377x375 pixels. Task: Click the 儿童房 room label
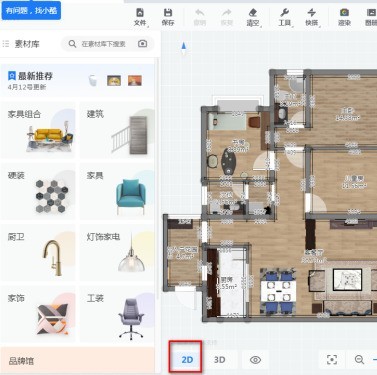[354, 178]
